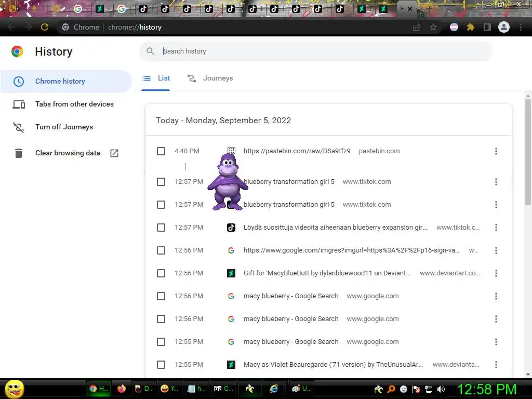Image resolution: width=532 pixels, height=399 pixels.
Task: Open the smiley Start button
Action: 14,389
